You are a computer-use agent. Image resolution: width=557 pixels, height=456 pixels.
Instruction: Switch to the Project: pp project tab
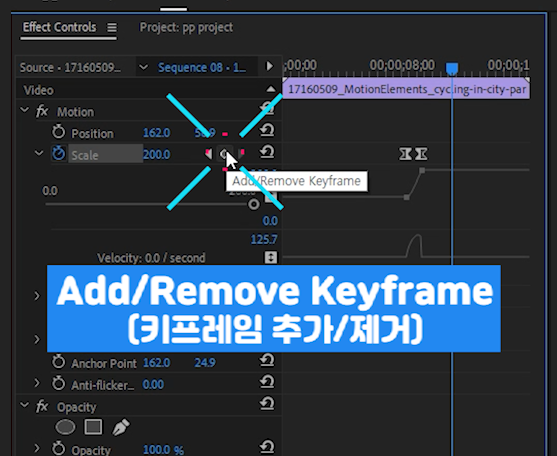coord(186,27)
